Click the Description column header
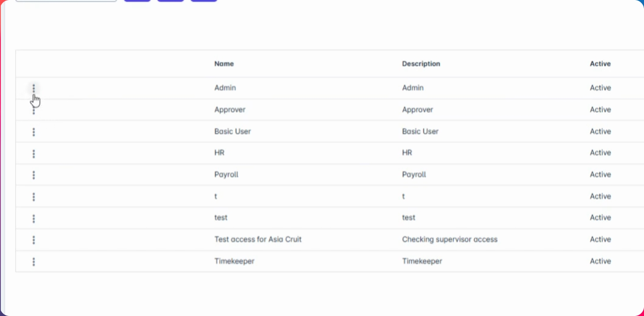 (421, 64)
